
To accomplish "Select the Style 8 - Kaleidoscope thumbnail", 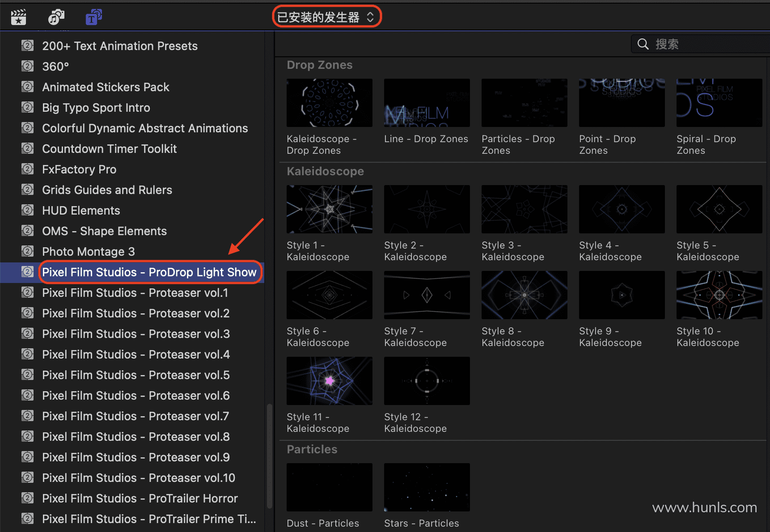I will pos(525,295).
